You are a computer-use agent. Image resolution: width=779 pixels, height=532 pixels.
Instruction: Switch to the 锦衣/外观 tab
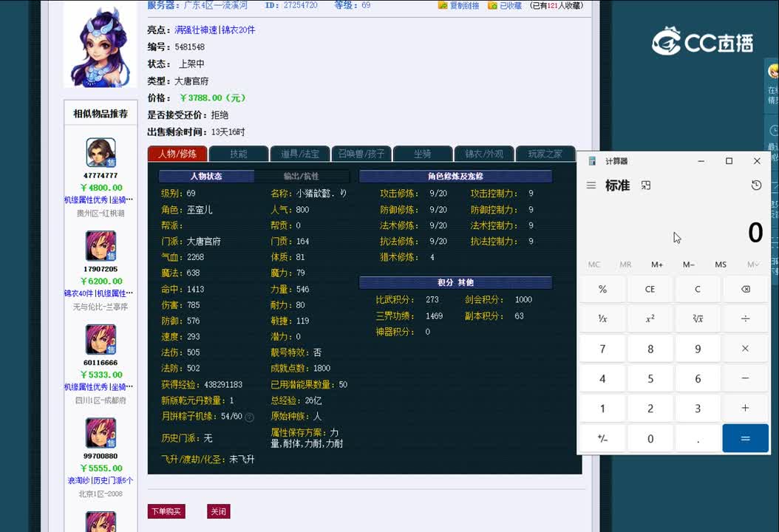484,154
